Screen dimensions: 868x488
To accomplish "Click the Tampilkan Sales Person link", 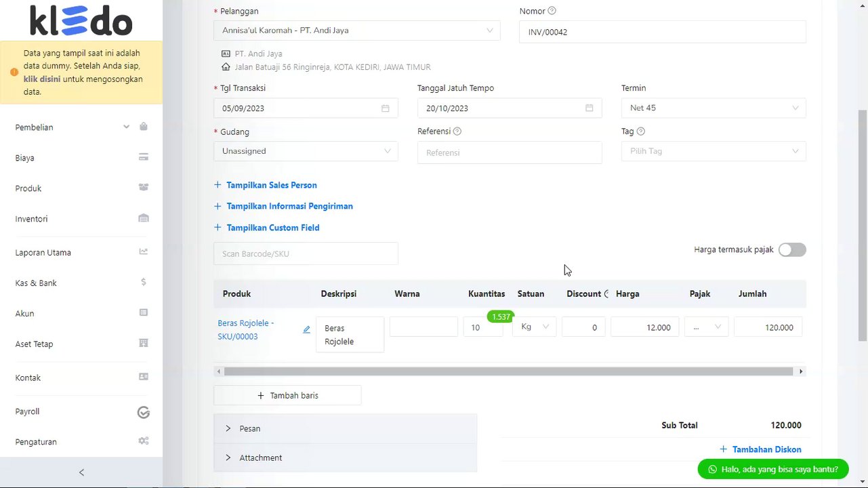I will tap(271, 185).
